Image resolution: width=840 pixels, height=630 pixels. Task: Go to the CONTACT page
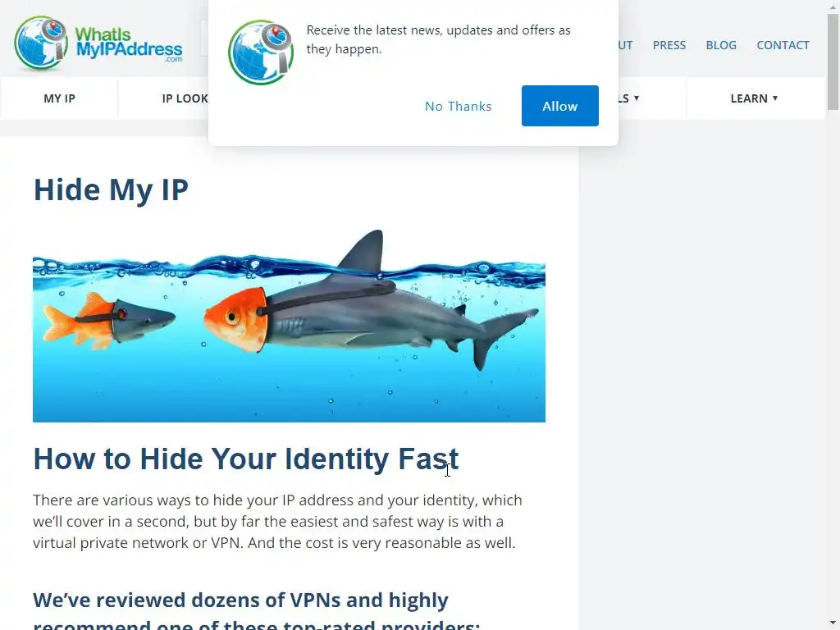coord(783,45)
